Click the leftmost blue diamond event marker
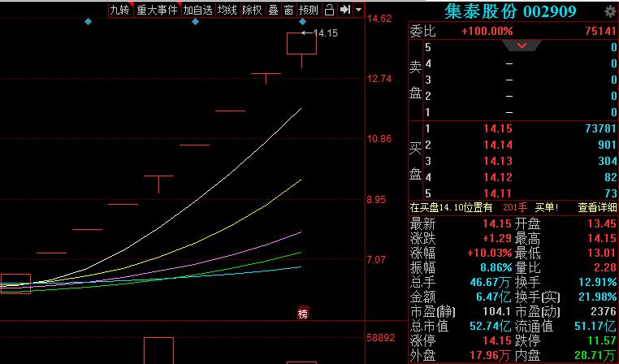This screenshot has width=619, height=364. (x=88, y=22)
